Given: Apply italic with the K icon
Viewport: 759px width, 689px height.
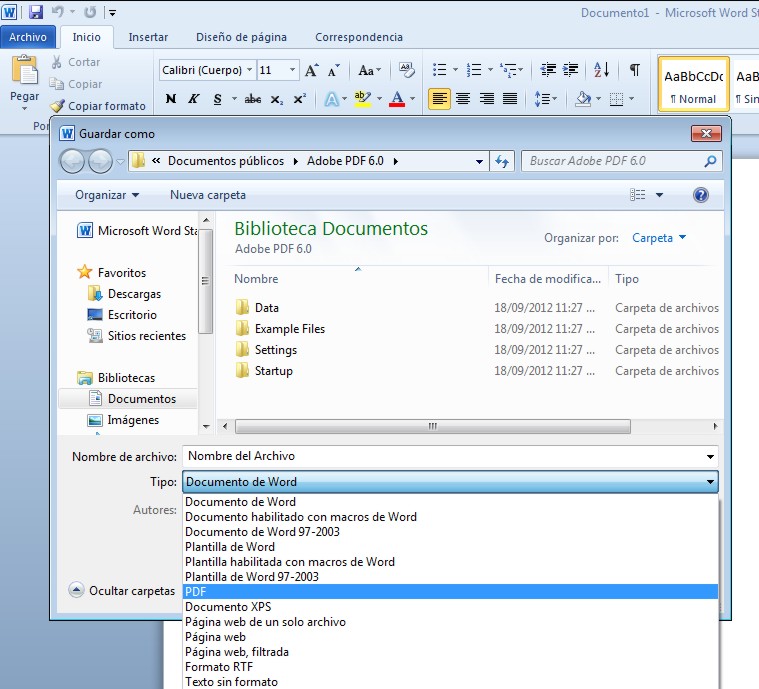Looking at the screenshot, I should pos(193,99).
